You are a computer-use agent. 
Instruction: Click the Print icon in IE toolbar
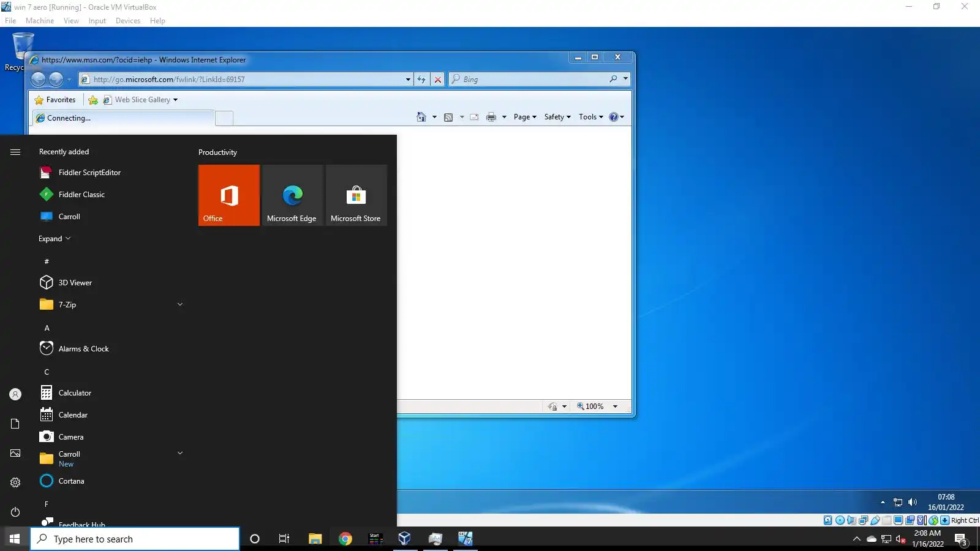(491, 117)
